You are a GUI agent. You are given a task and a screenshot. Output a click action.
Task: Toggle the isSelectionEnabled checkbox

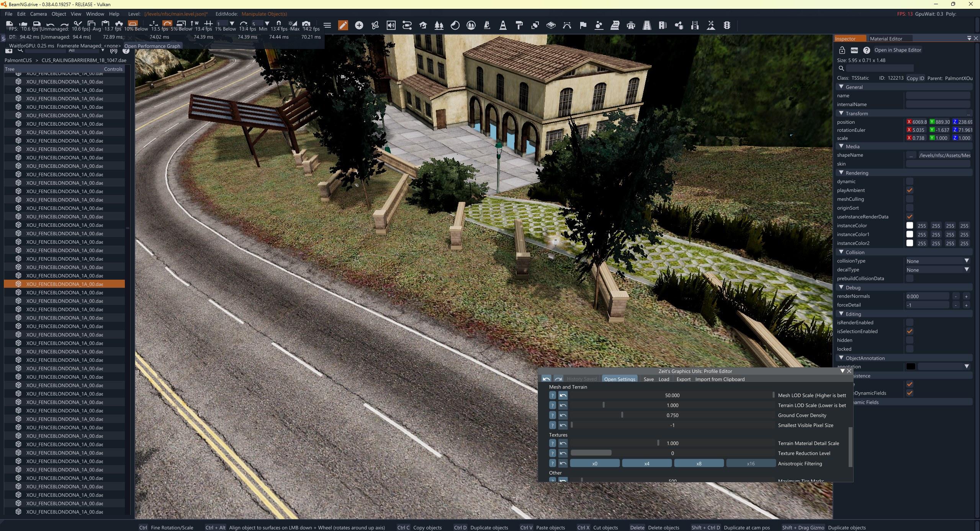[x=910, y=331]
